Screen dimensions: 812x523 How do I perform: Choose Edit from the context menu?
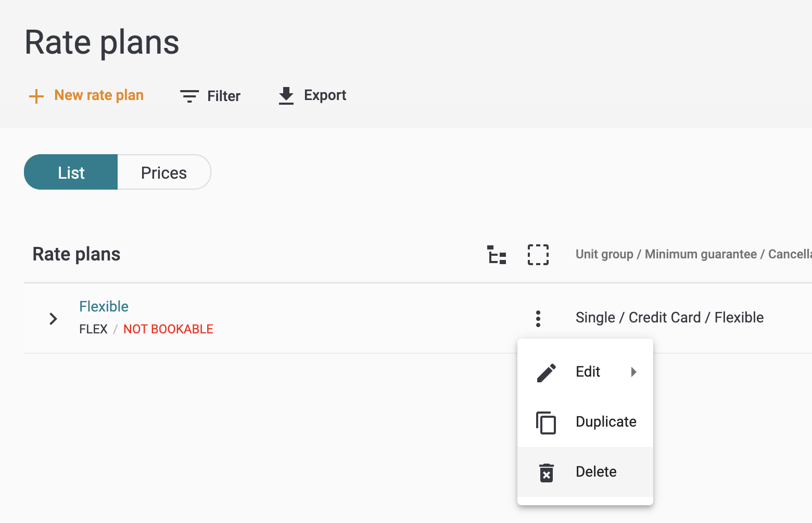click(585, 372)
